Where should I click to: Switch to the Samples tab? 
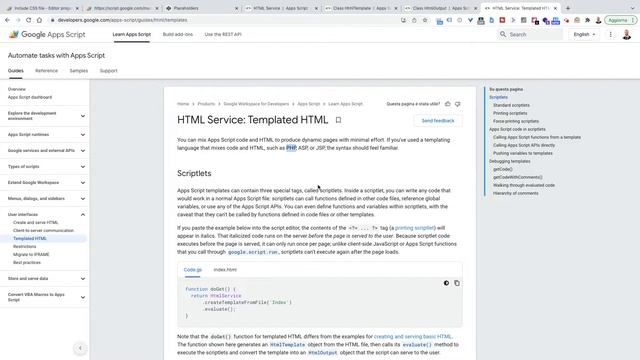[78, 71]
